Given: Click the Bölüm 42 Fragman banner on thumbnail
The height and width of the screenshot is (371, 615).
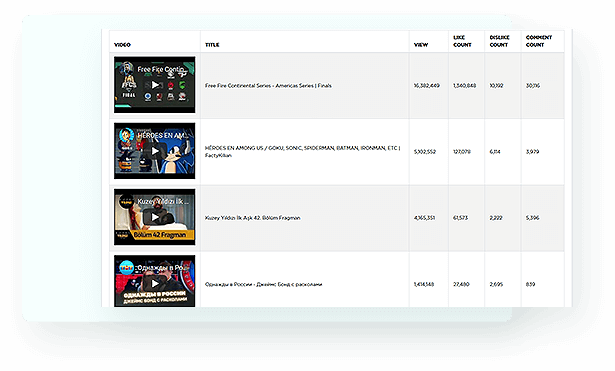Looking at the screenshot, I should tap(160, 235).
